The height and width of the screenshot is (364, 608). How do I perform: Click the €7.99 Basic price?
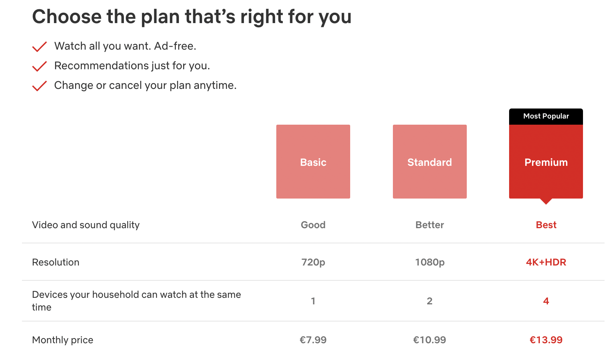coord(313,340)
